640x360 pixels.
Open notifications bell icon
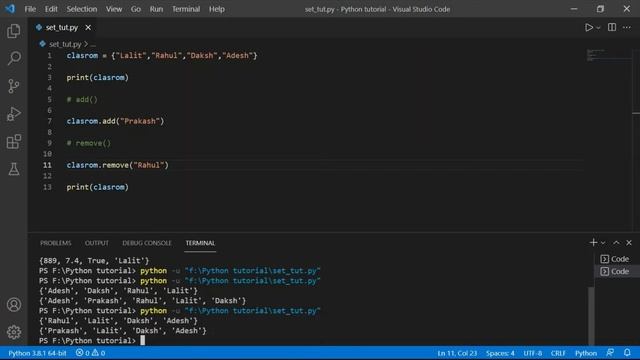coord(627,353)
